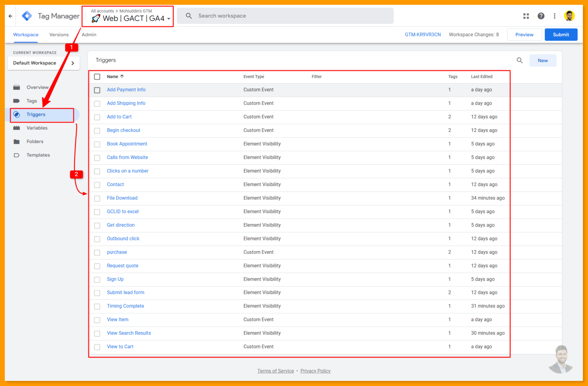588x386 pixels.
Task: Open the Timing Complete trigger link
Action: 125,306
